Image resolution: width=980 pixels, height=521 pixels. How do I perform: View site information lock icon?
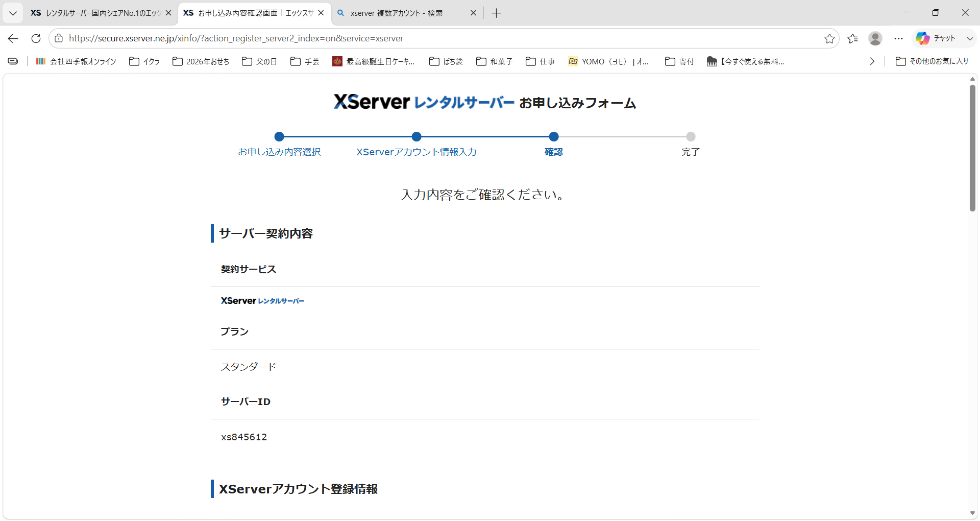pos(59,38)
